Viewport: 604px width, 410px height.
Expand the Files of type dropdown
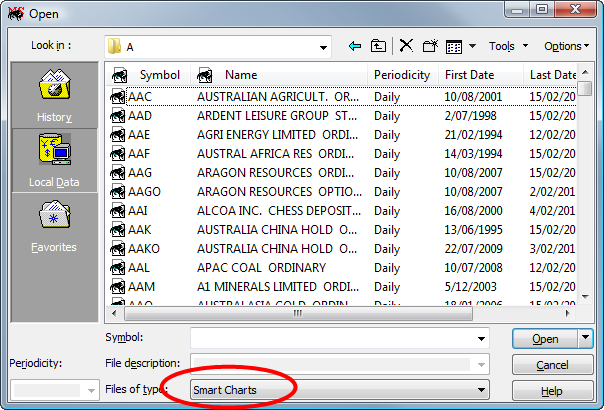pos(482,390)
